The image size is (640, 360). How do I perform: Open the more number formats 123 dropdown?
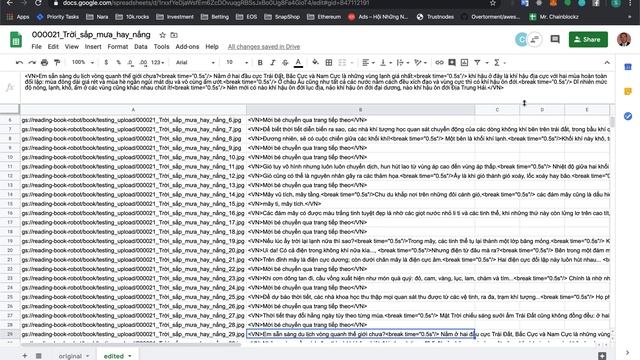click(158, 62)
